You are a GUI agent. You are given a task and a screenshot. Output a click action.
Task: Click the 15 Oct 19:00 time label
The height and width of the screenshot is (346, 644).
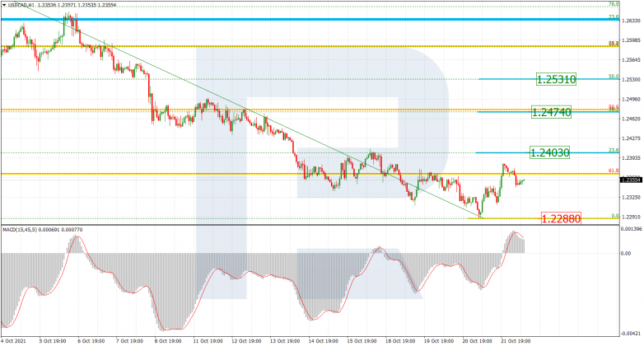362,341
